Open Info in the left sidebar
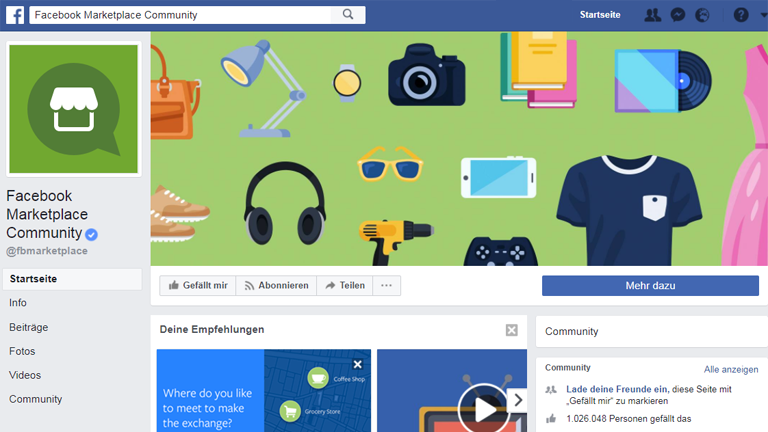768x432 pixels. [18, 303]
